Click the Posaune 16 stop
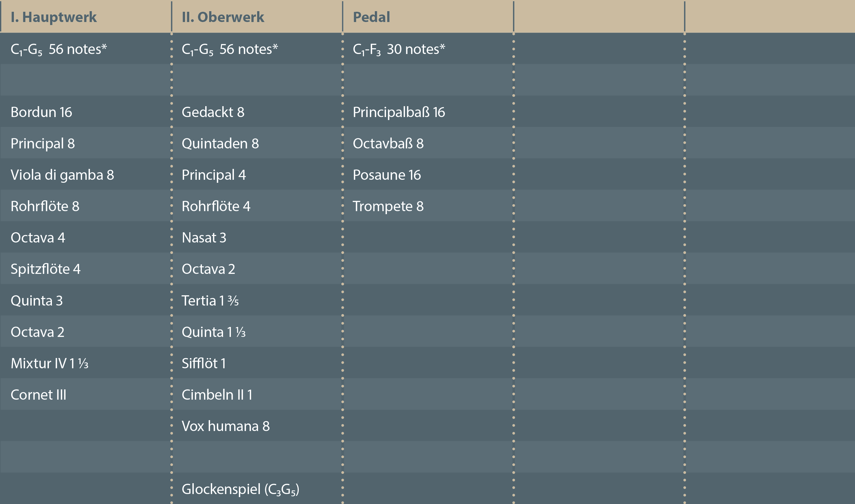 387,175
